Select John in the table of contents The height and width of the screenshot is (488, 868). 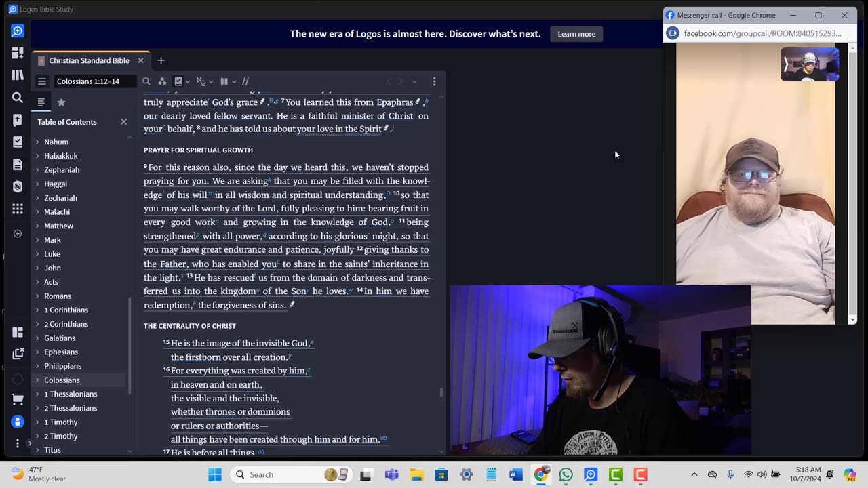(x=53, y=268)
